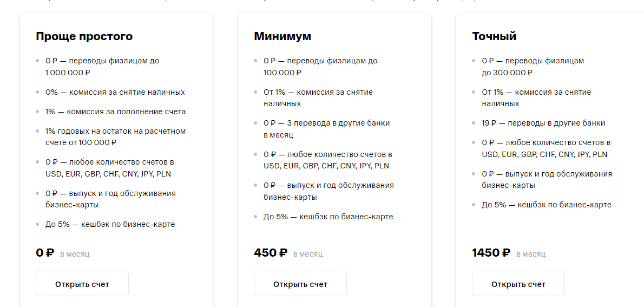644x307 pixels.
Task: Click the transfers up to 1 000 000 ₽ line
Action: click(x=102, y=67)
